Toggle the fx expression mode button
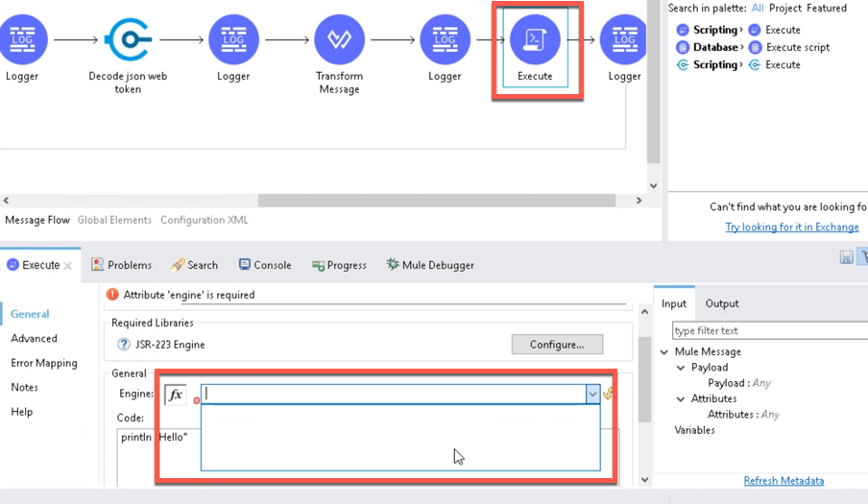The width and height of the screenshot is (868, 504). (176, 395)
